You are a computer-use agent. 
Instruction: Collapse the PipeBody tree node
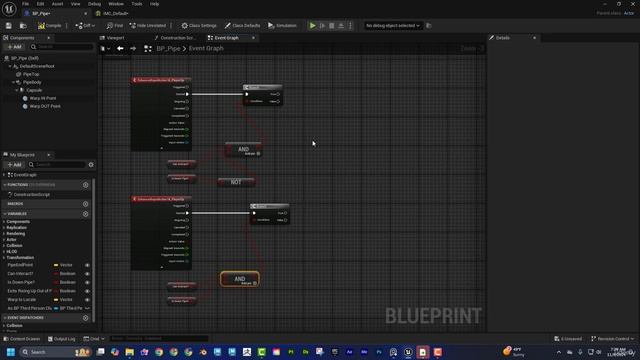[x=13, y=82]
